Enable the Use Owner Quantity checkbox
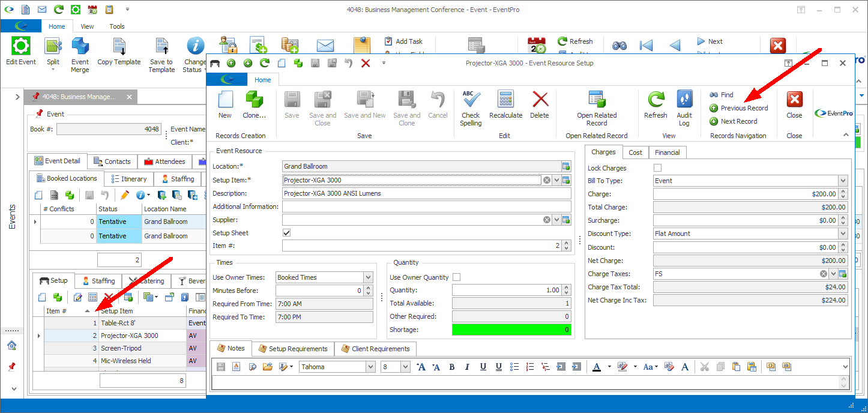868x413 pixels. pos(456,277)
